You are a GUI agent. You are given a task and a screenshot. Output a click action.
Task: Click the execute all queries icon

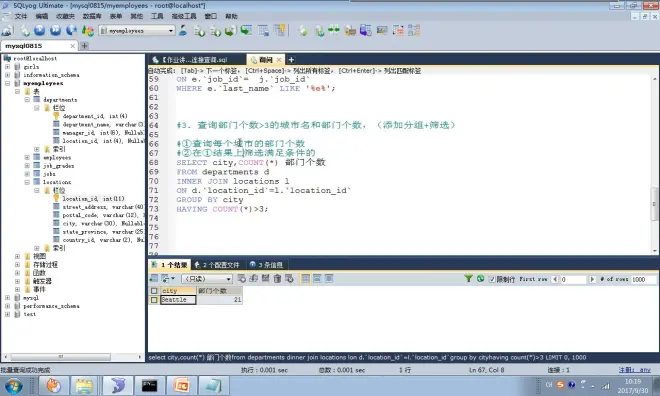(x=56, y=30)
